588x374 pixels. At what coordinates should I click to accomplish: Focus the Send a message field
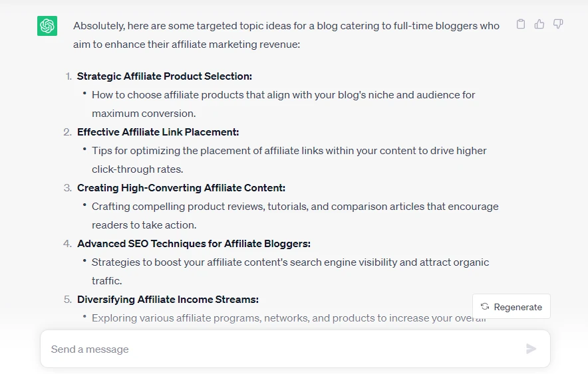point(285,349)
